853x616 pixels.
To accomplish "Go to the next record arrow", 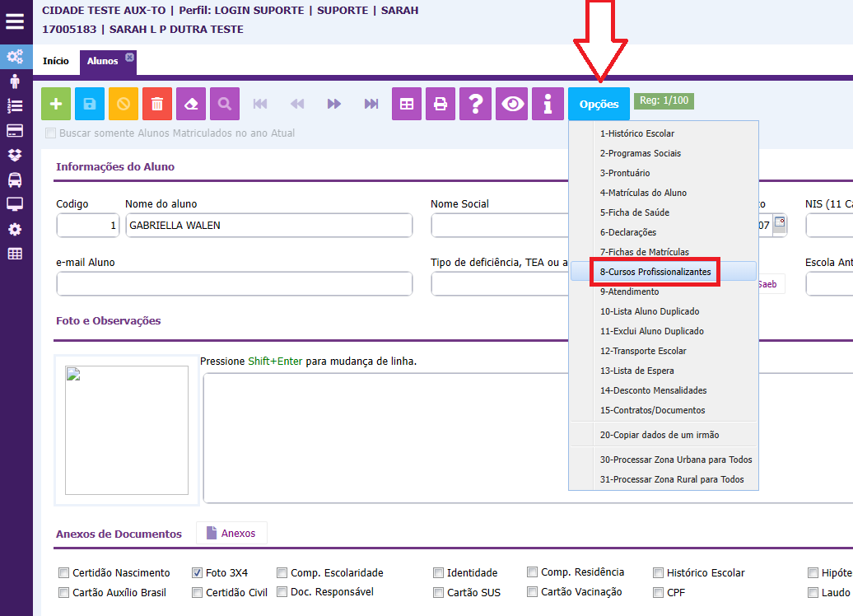I will (333, 104).
